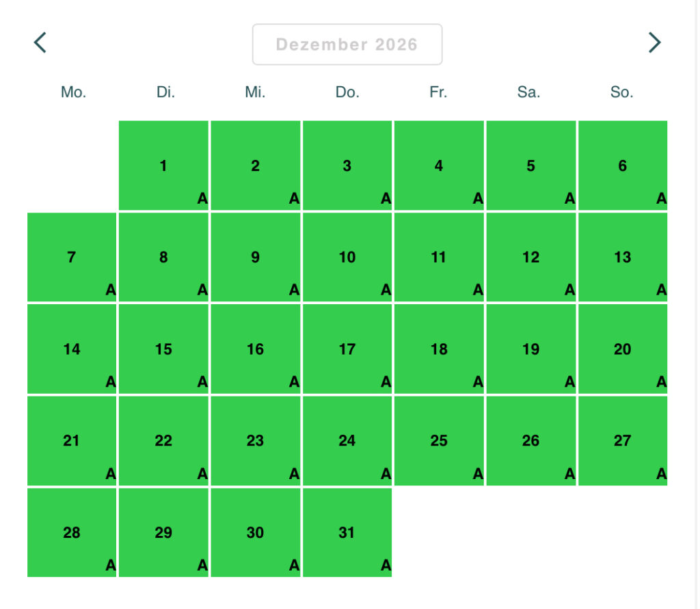Screen dimensions: 700x609
Task: Select day 21 in the calendar
Action: pyautogui.click(x=72, y=440)
